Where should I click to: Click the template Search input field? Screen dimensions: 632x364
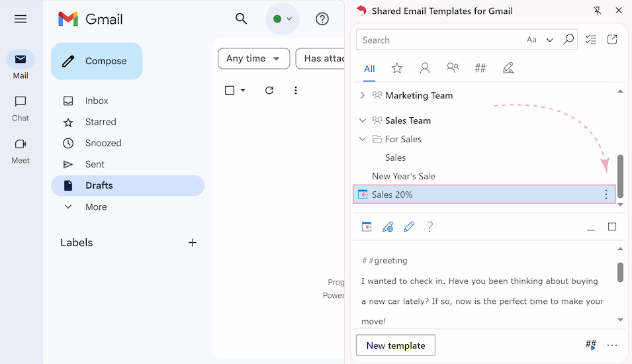point(437,40)
